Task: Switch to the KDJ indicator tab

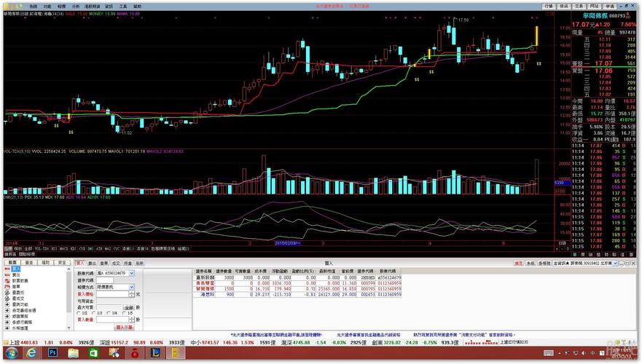Action: [73, 249]
